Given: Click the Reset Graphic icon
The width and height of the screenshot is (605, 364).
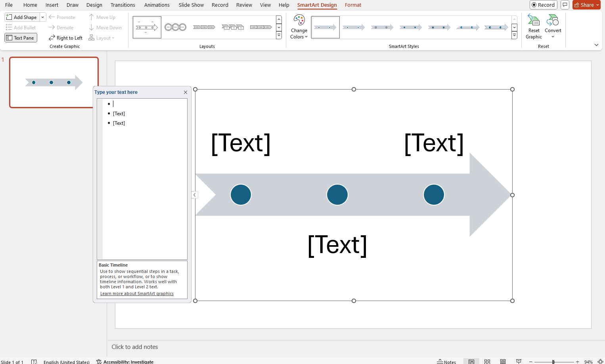Looking at the screenshot, I should point(533,27).
